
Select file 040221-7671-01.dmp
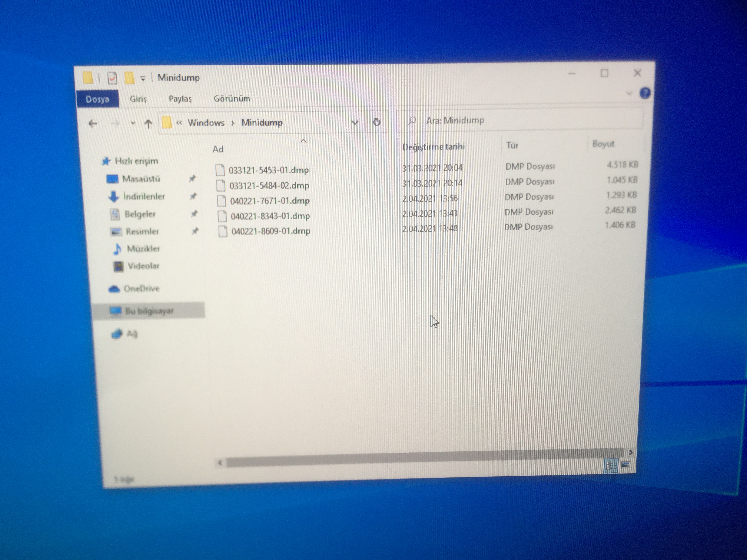point(270,201)
